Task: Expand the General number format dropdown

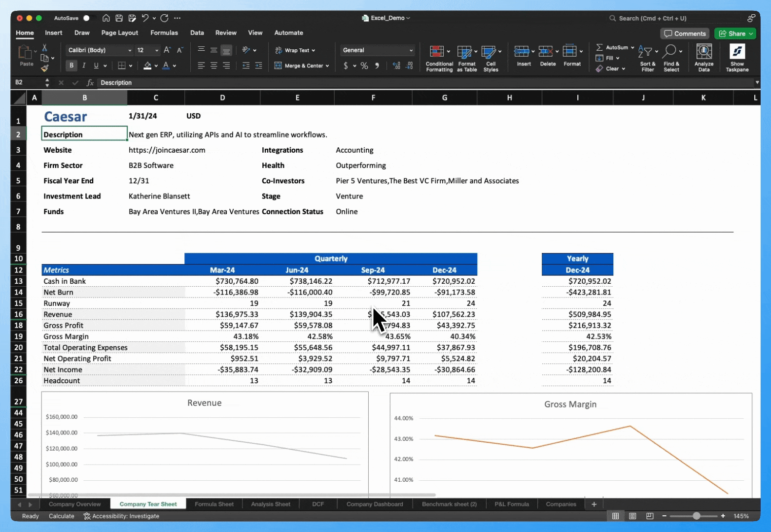Action: (x=411, y=50)
